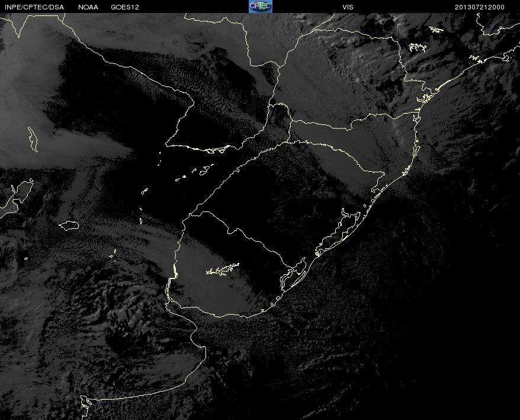Click the NOAA label in the header
The image size is (520, 420).
88,7
